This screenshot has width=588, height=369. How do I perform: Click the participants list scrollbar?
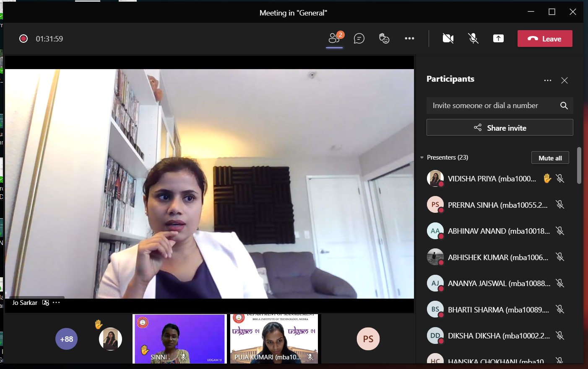point(579,165)
